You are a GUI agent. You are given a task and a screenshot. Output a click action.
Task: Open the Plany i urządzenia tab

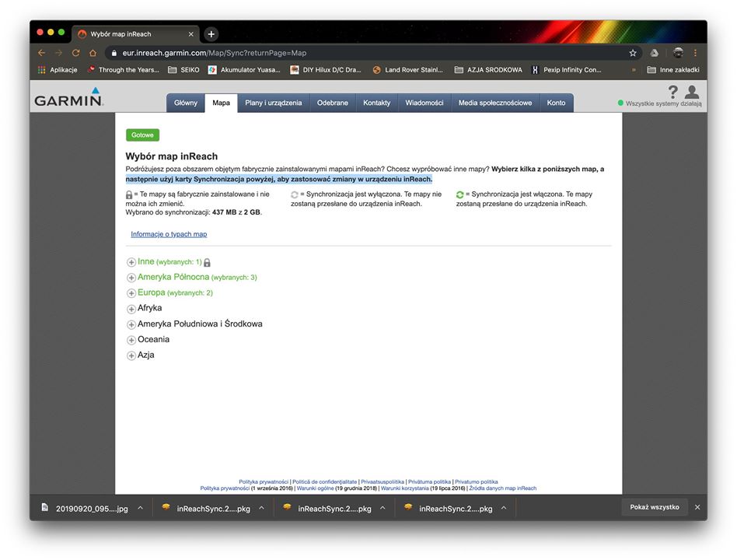pyautogui.click(x=274, y=103)
